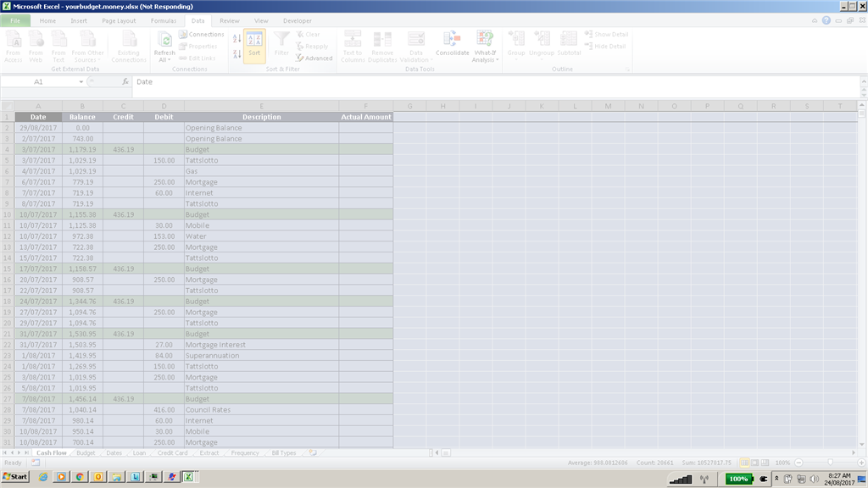Click the Remove Duplicates icon

pyautogui.click(x=382, y=47)
